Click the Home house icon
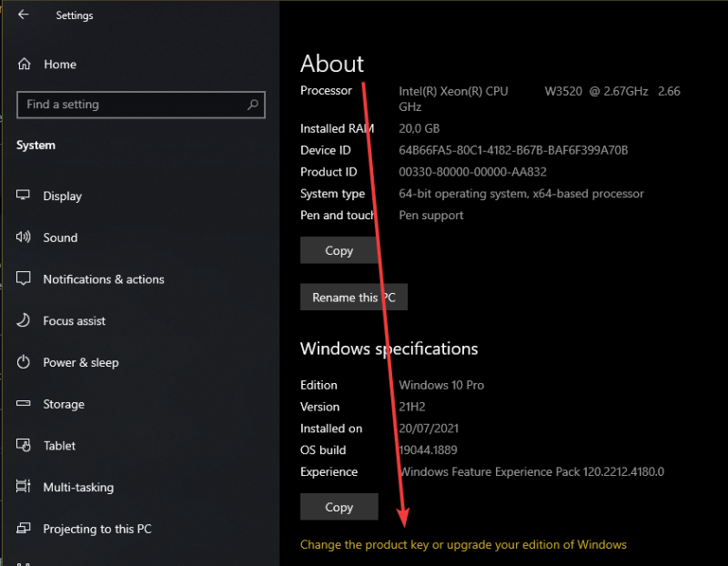The height and width of the screenshot is (566, 728). (25, 64)
